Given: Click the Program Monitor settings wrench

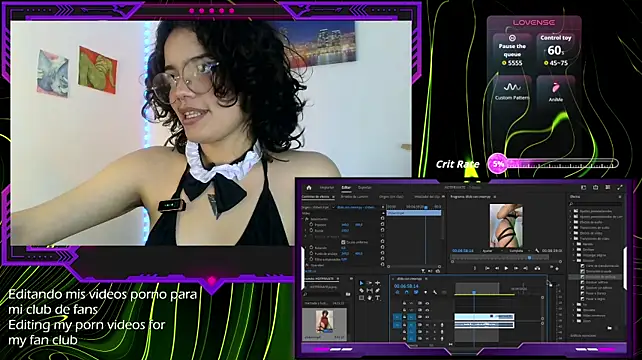Looking at the screenshot, I should (x=537, y=251).
